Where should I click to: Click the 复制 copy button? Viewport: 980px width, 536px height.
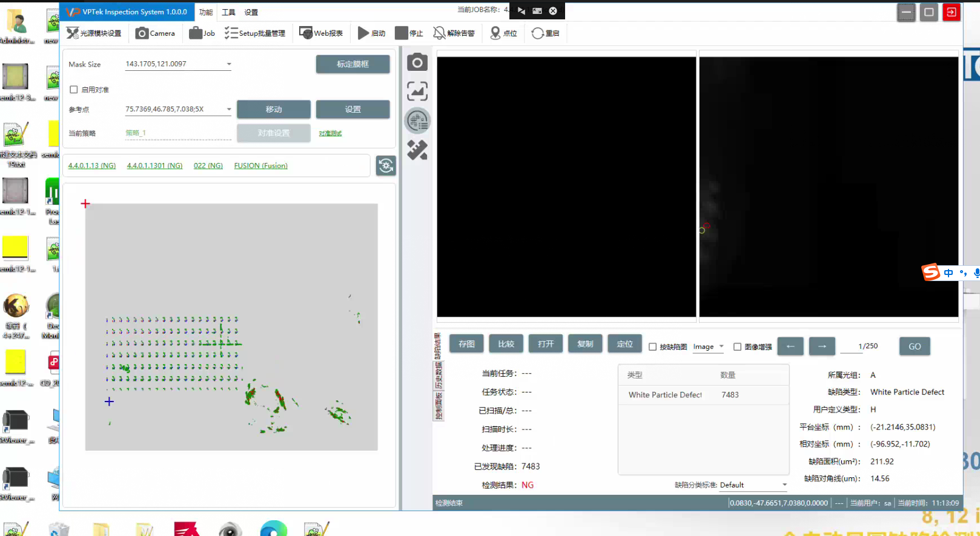[x=585, y=344]
